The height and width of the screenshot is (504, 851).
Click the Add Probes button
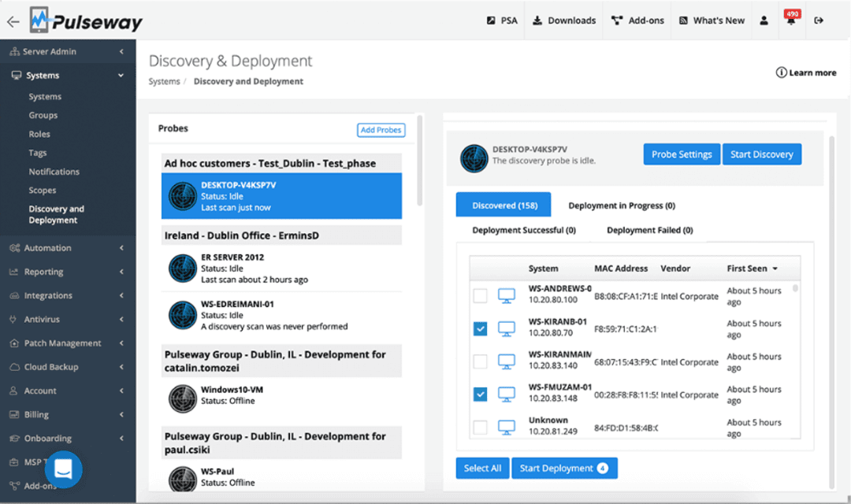tap(381, 130)
